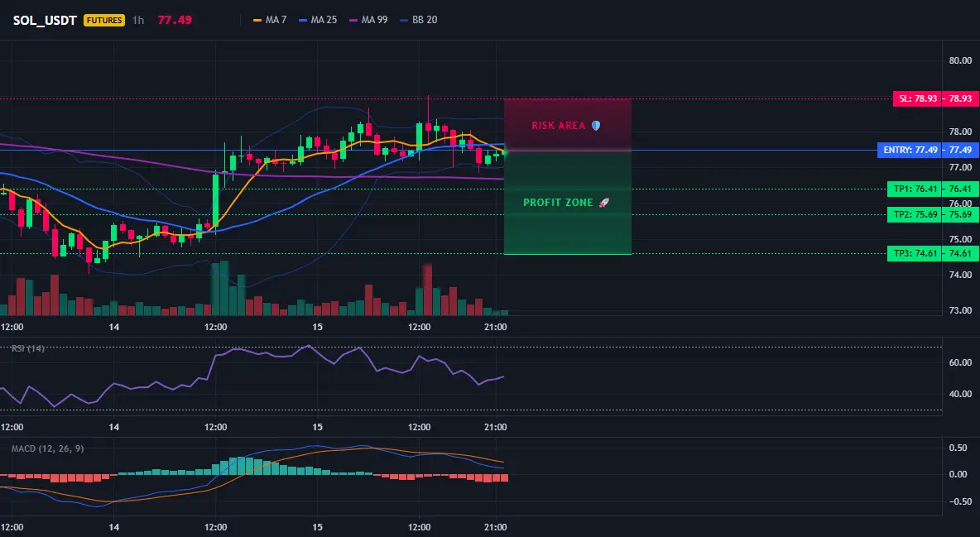
Task: Click the red 77.49 price in header
Action: point(175,20)
